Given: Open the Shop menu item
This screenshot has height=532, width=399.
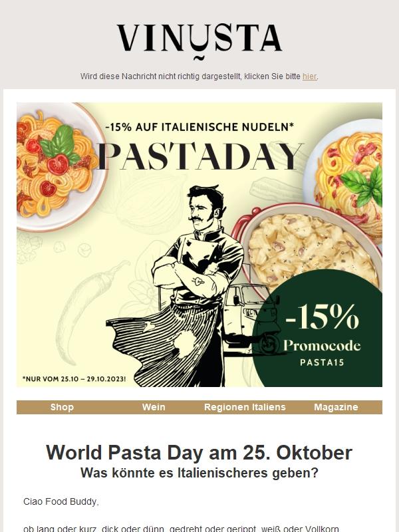Looking at the screenshot, I should tap(61, 407).
